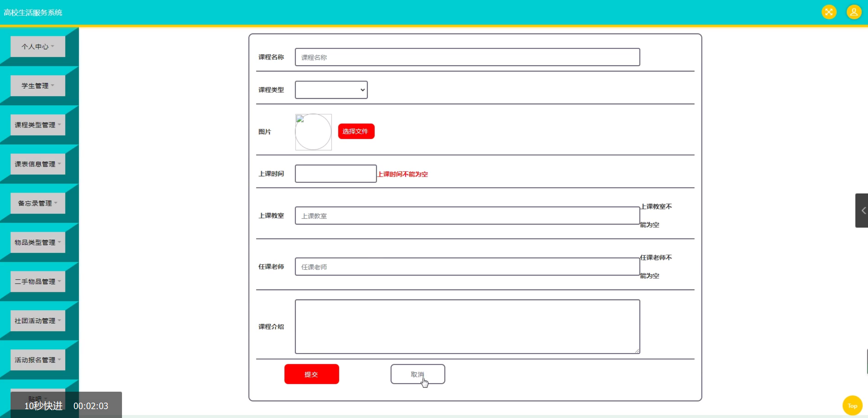
Task: Expand the collapsed right side panel arrow
Action: 862,211
